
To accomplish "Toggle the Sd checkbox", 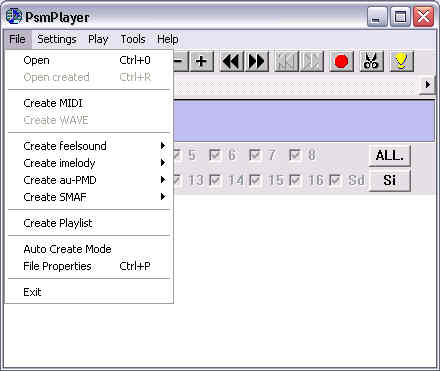I will click(x=335, y=180).
